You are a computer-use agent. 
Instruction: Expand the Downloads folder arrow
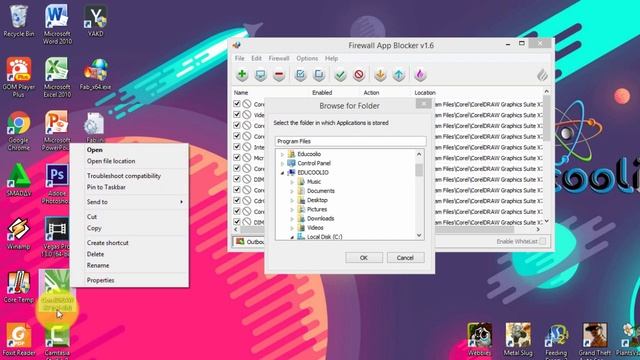click(x=292, y=218)
